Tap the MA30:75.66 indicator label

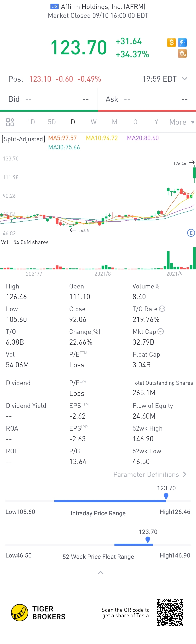tap(64, 147)
